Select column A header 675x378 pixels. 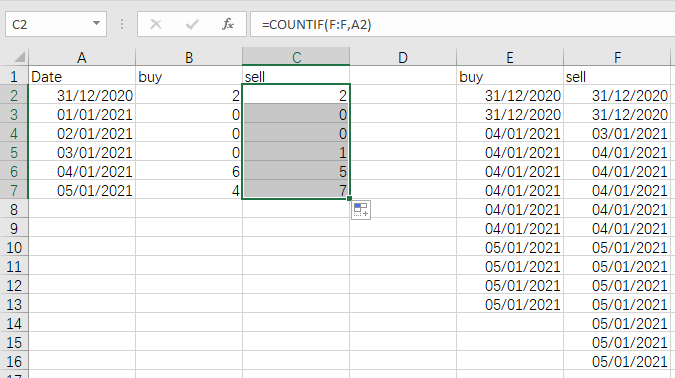tap(82, 57)
